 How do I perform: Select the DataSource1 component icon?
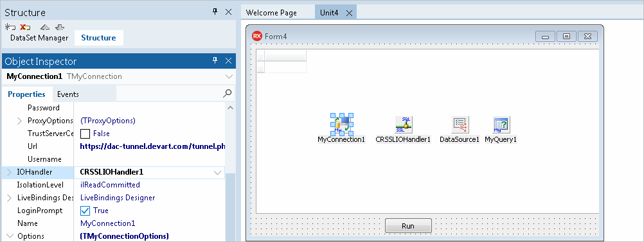coord(460,125)
